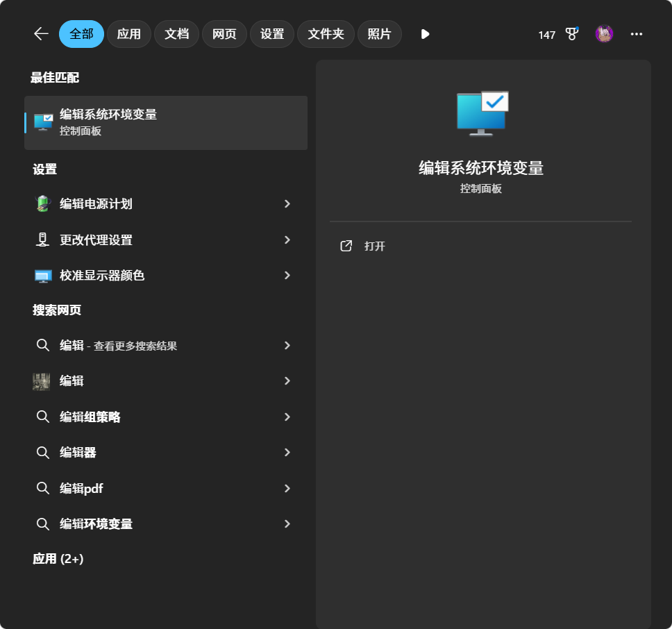Open rewards points 147
Image resolution: width=672 pixels, height=629 pixels.
tap(547, 35)
